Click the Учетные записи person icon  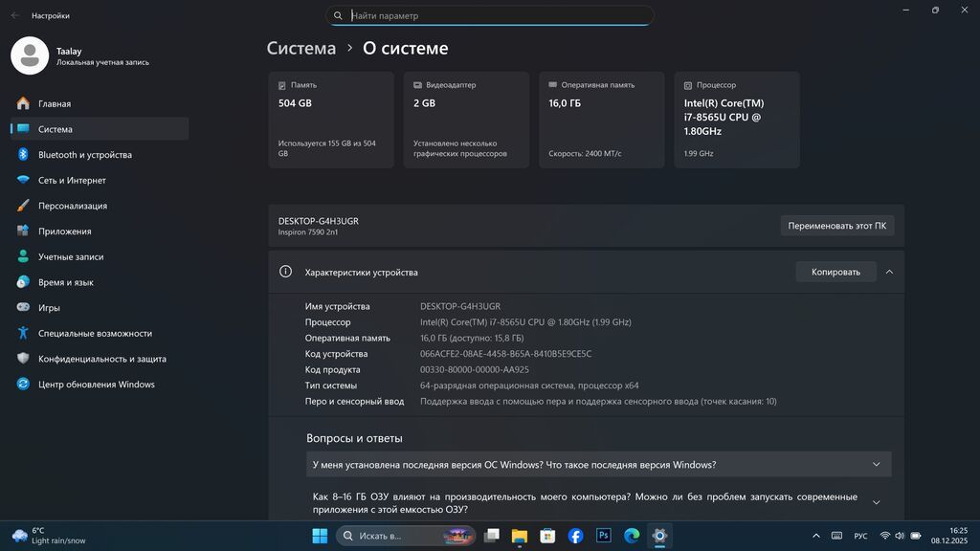(23, 256)
